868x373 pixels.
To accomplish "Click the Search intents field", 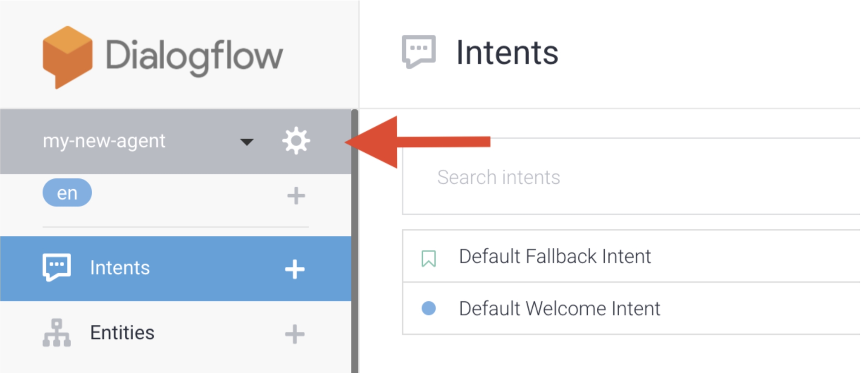I will tap(603, 177).
